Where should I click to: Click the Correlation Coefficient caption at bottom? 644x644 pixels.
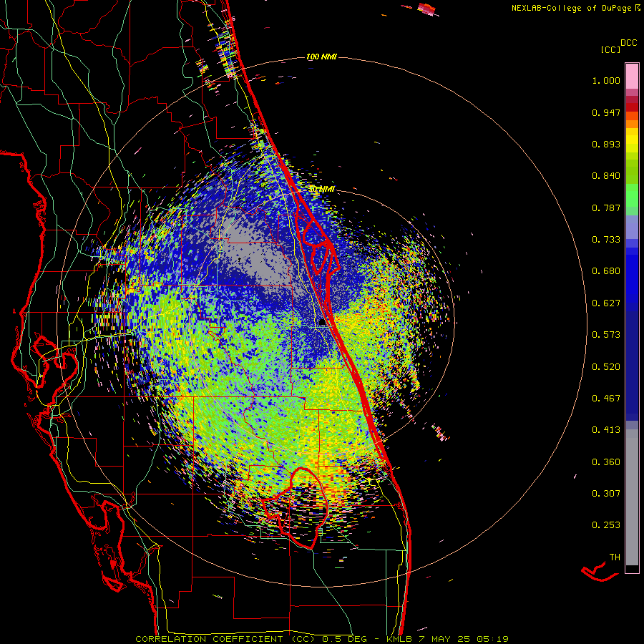321,639
